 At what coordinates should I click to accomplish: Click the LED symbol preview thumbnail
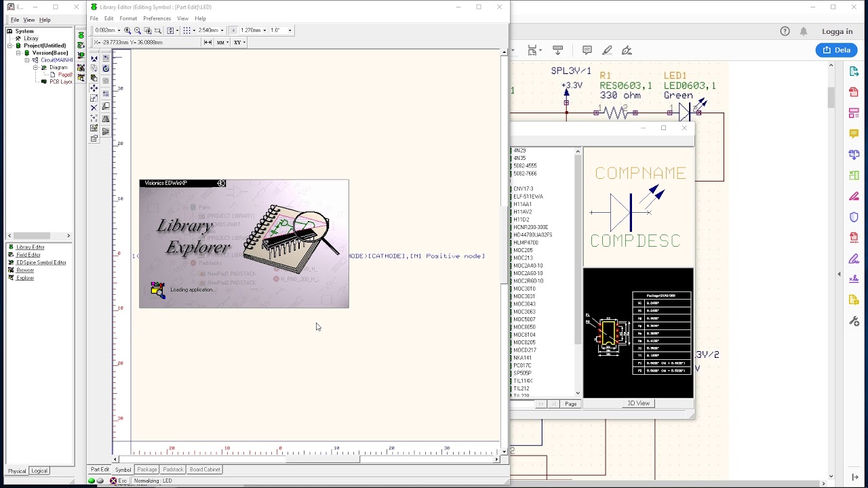pyautogui.click(x=638, y=207)
